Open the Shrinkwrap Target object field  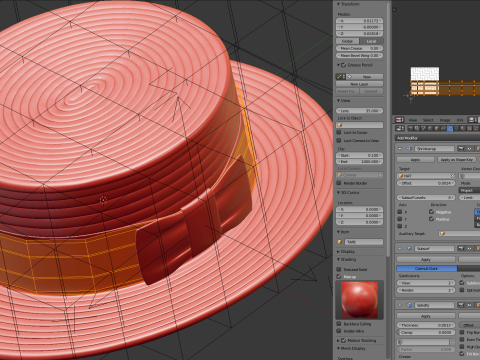(x=426, y=175)
